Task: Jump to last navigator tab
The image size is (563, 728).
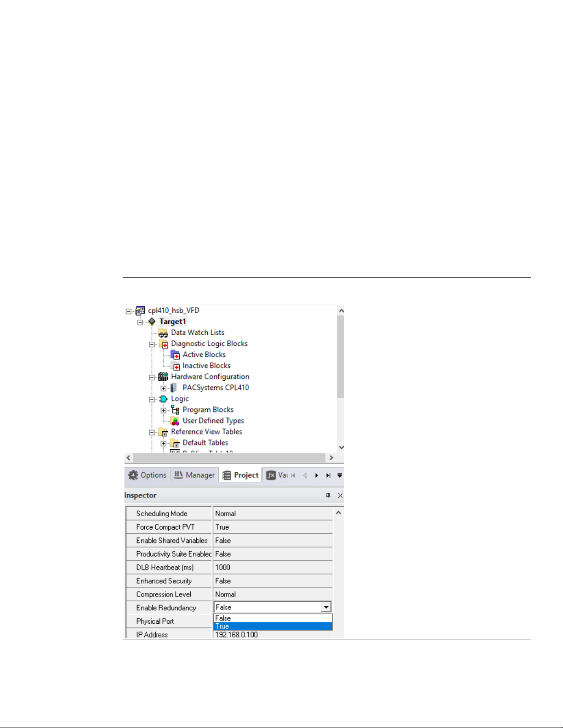Action: (328, 475)
